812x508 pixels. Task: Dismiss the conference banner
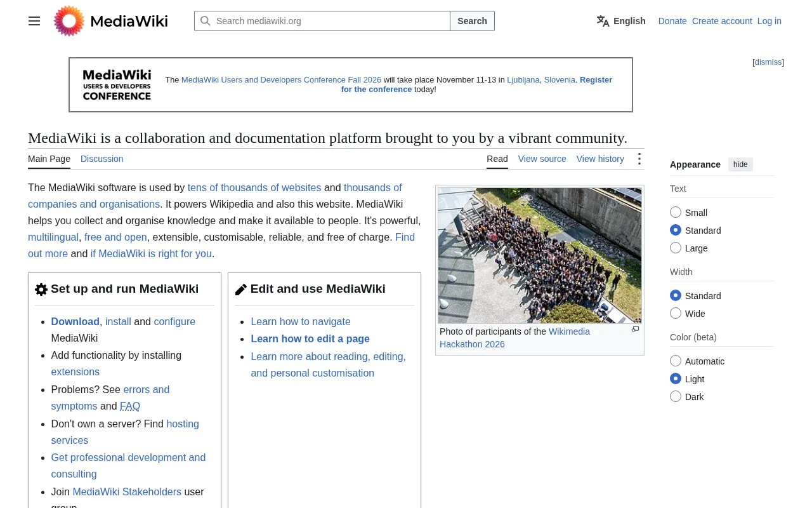click(x=768, y=62)
